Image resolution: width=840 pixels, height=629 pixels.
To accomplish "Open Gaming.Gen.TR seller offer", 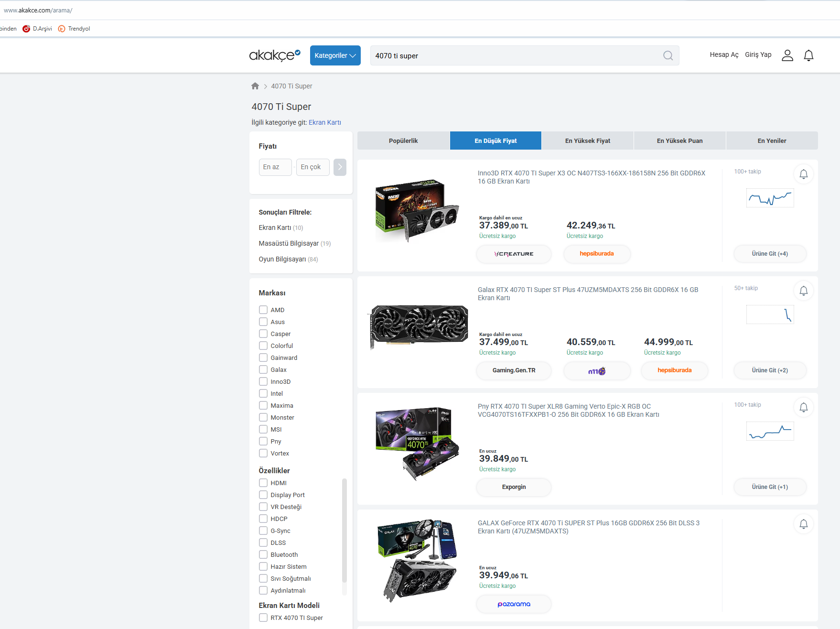I will point(514,370).
